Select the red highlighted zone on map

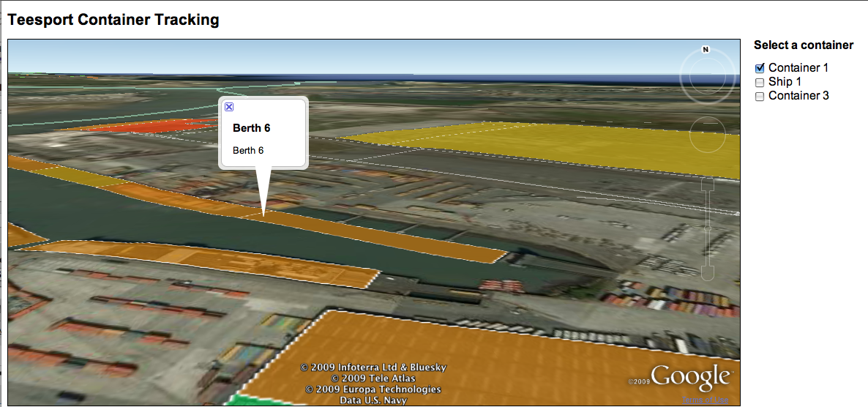coord(146,126)
